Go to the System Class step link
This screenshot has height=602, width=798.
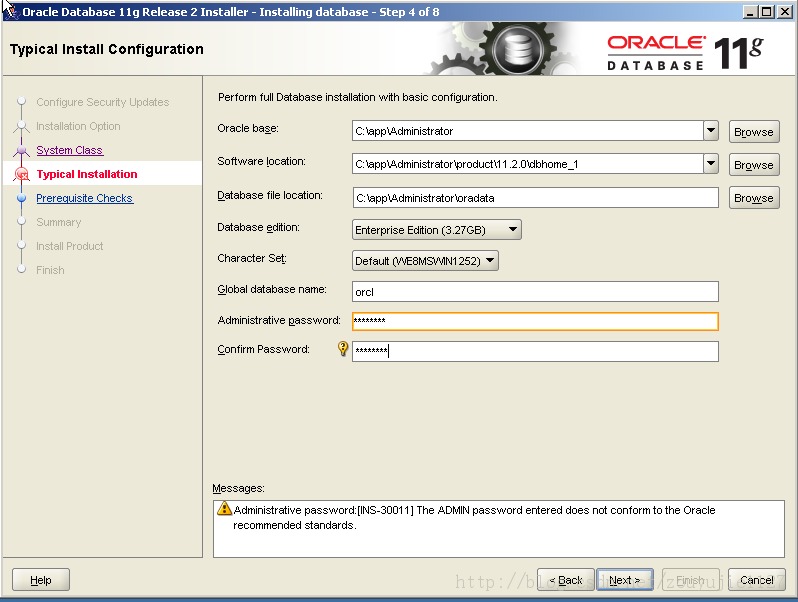pos(70,150)
